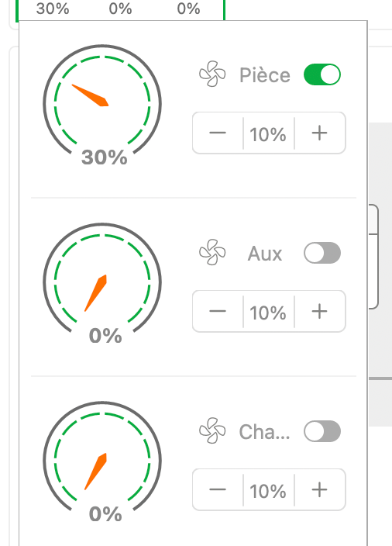The height and width of the screenshot is (546, 392).
Task: Click the Pièce label text
Action: (x=265, y=75)
